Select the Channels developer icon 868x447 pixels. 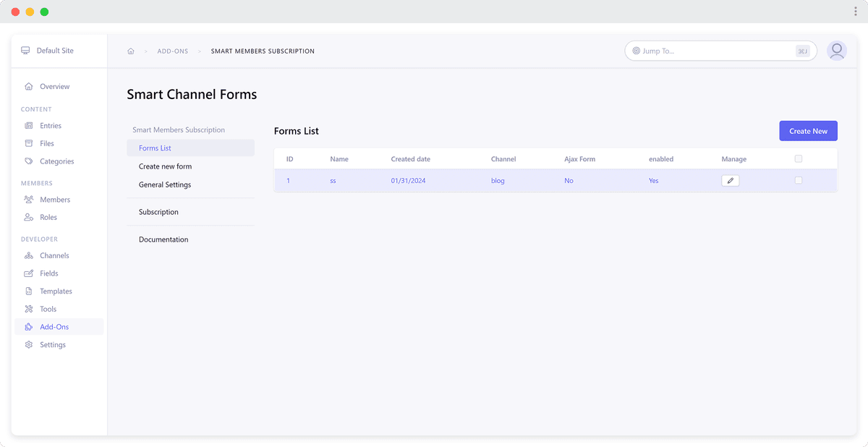pos(28,255)
